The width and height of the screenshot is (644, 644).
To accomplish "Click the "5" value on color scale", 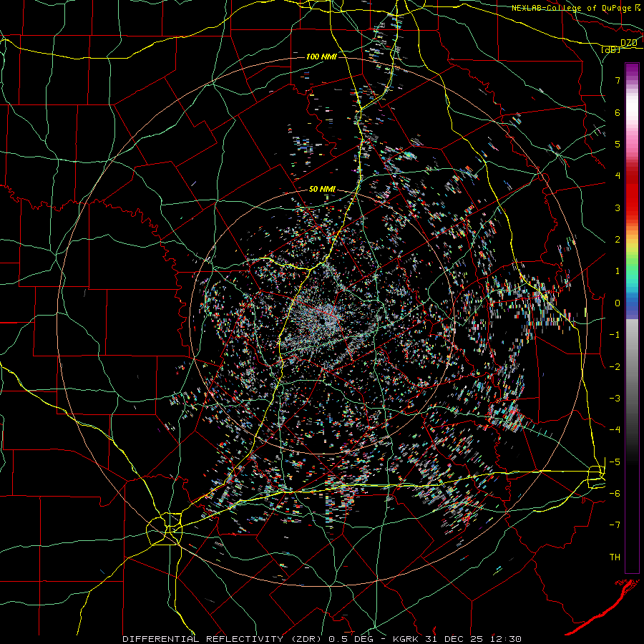I will [618, 144].
